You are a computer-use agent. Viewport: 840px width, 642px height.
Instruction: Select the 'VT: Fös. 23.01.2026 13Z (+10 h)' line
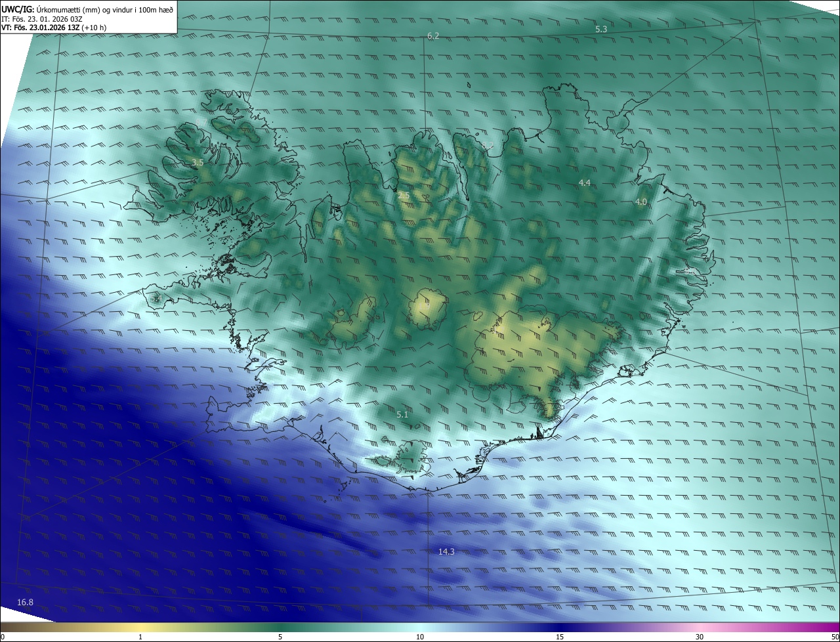[54, 28]
